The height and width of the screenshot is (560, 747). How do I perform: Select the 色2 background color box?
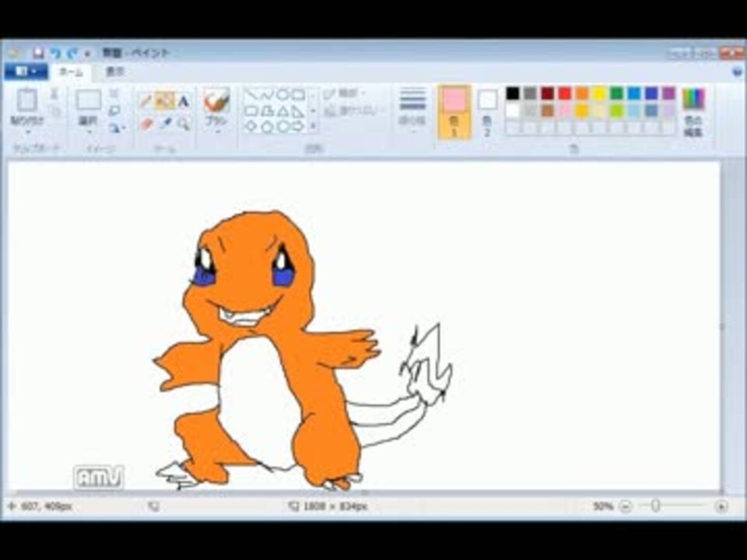coord(487,112)
